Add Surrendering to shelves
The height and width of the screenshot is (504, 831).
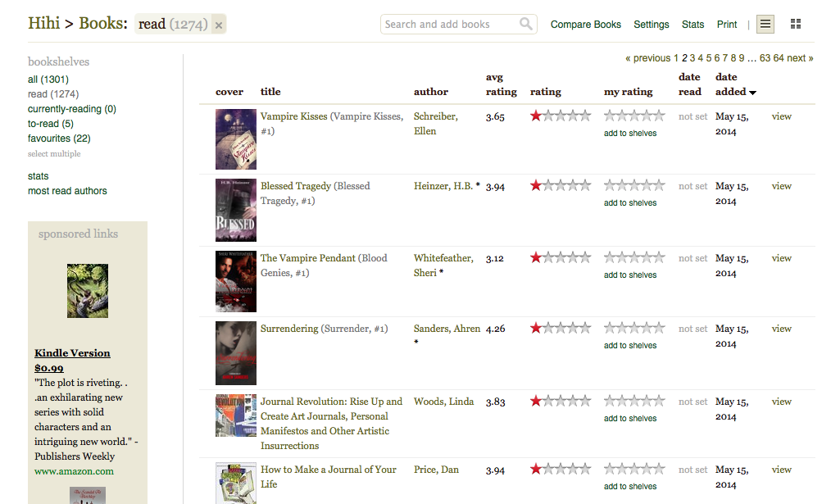[x=629, y=346]
